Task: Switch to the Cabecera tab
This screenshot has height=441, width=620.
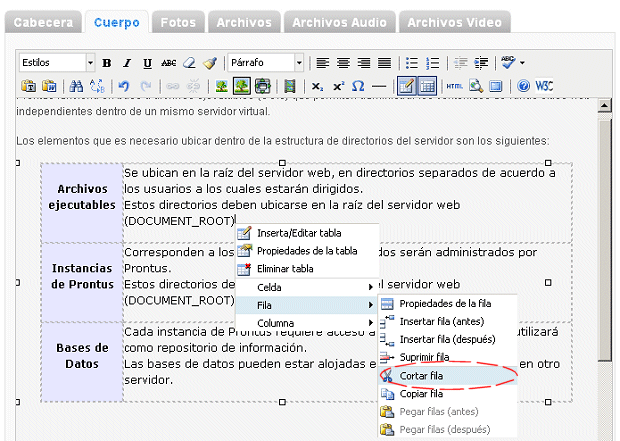Action: click(x=43, y=22)
